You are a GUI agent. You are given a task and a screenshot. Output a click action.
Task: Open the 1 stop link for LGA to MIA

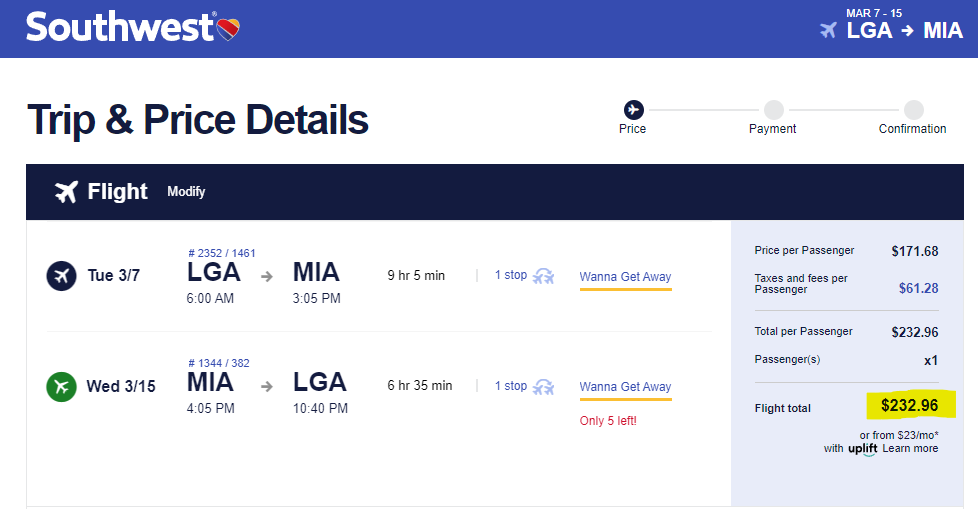(511, 275)
